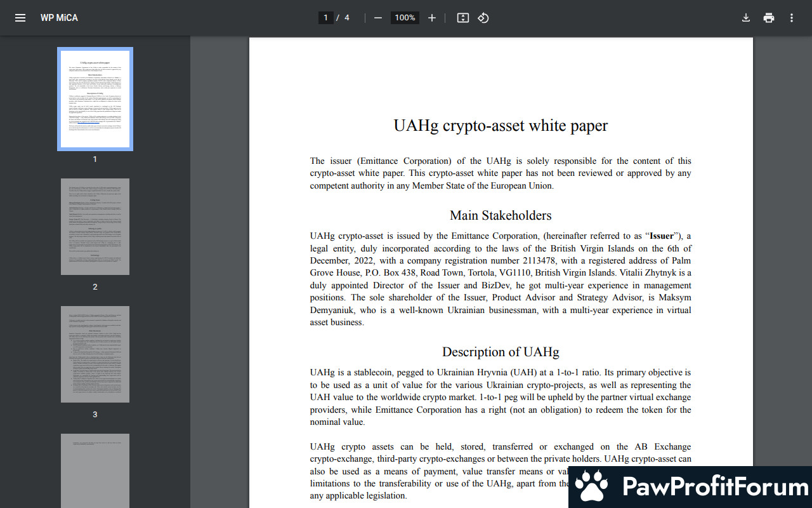Select page 3 thumbnail
Image resolution: width=812 pixels, height=508 pixels.
pos(95,354)
